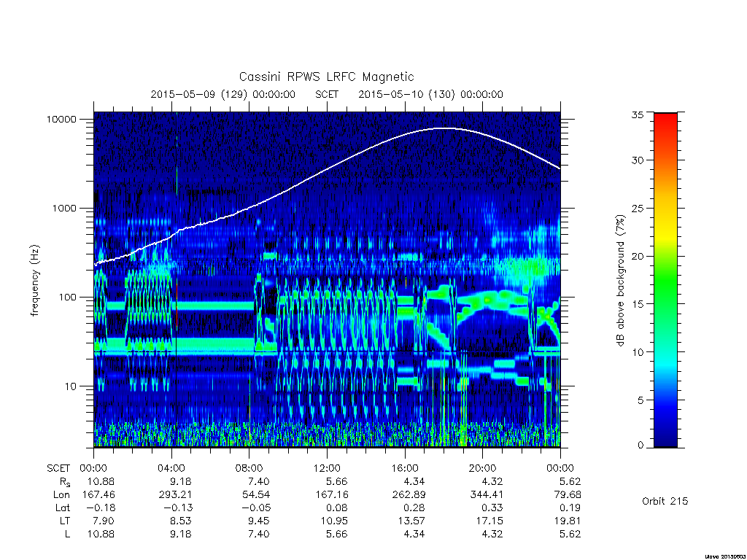This screenshot has height=560, width=747.
Task: Click the Lat row label
Action: [63, 508]
